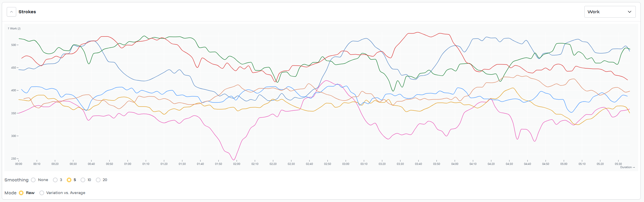Open the Work metric dropdown
Viewport: 644px width, 202px height.
[609, 12]
